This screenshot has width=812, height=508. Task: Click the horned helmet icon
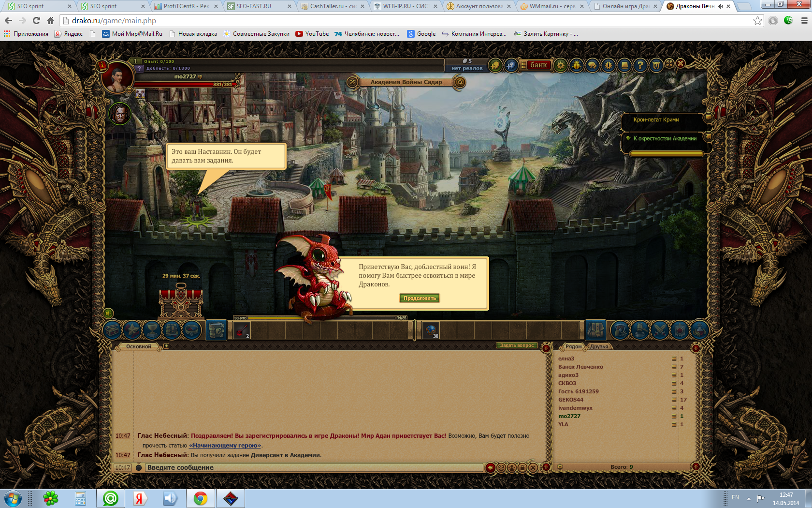pos(656,65)
